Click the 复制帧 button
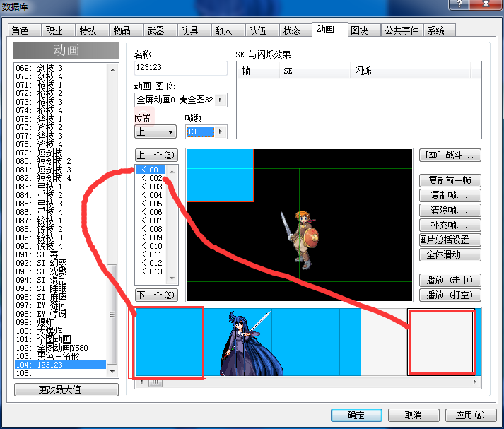 [450, 195]
